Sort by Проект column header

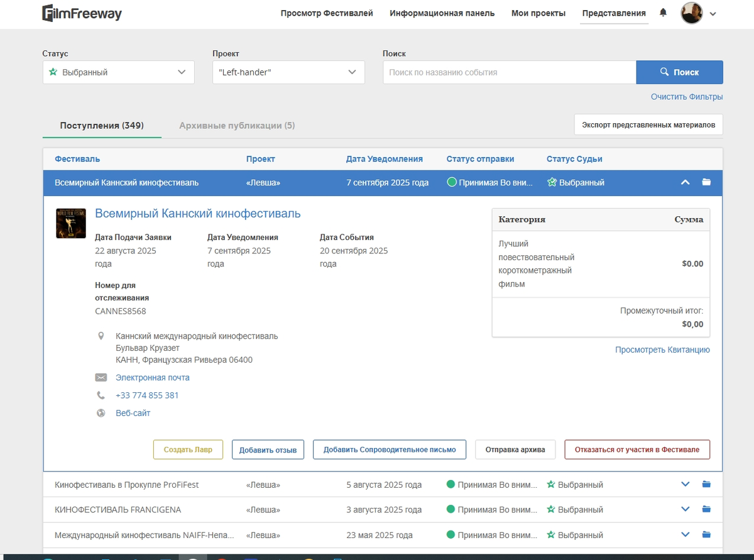[x=261, y=159]
